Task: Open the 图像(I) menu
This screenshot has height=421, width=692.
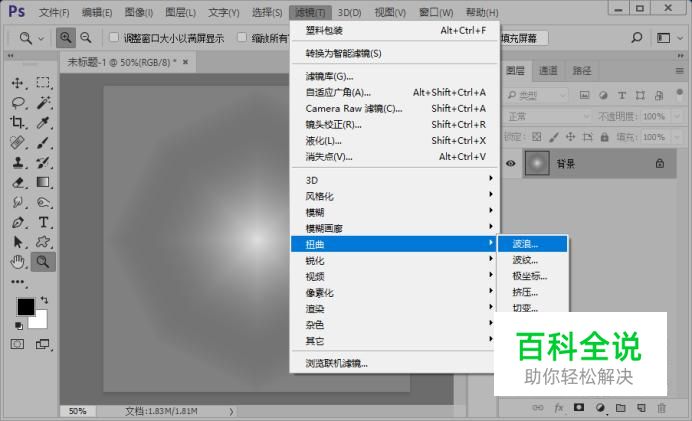Action: (x=139, y=12)
